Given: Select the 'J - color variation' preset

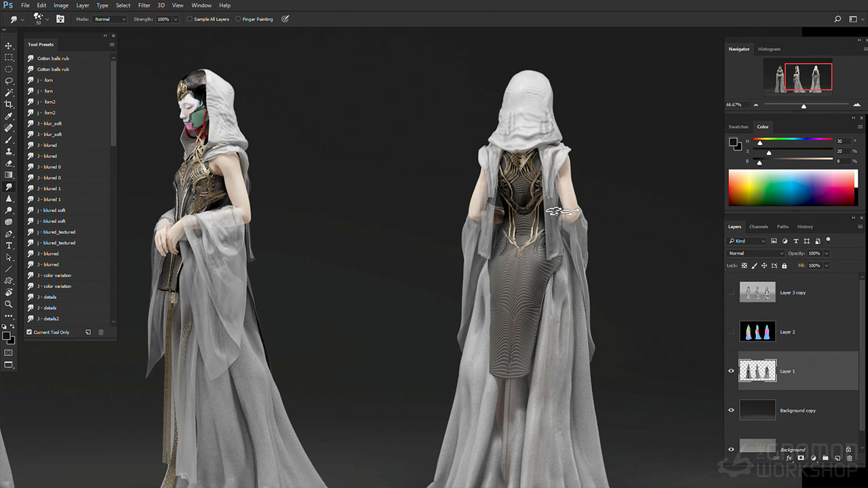Looking at the screenshot, I should [x=54, y=275].
